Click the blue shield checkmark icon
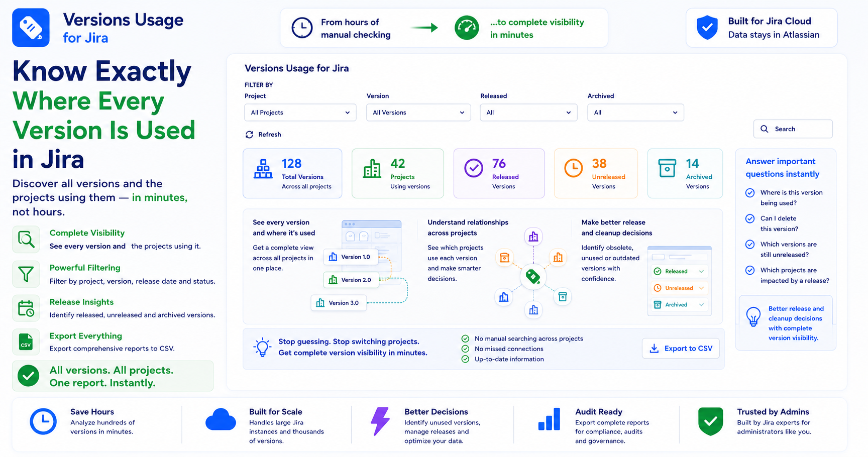This screenshot has width=868, height=457. click(707, 28)
